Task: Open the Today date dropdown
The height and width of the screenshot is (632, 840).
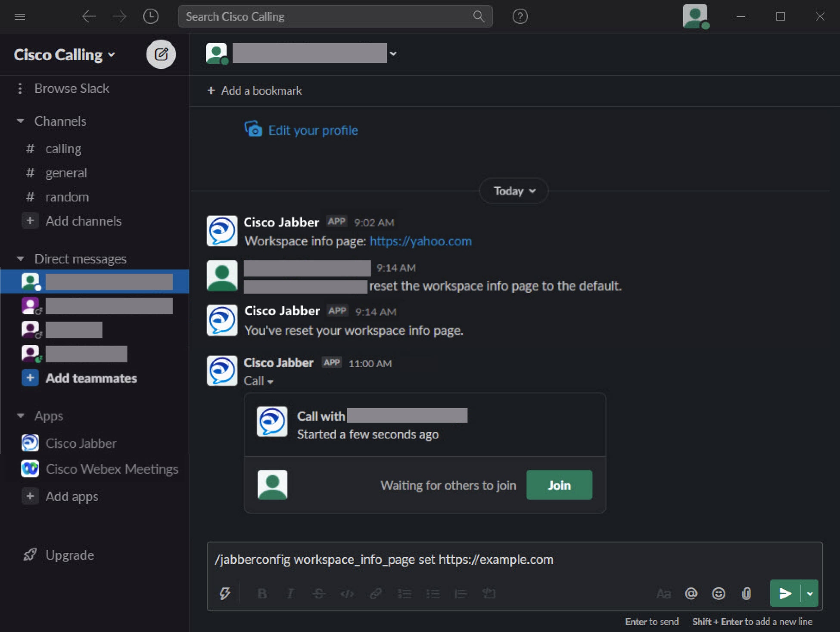Action: coord(514,191)
